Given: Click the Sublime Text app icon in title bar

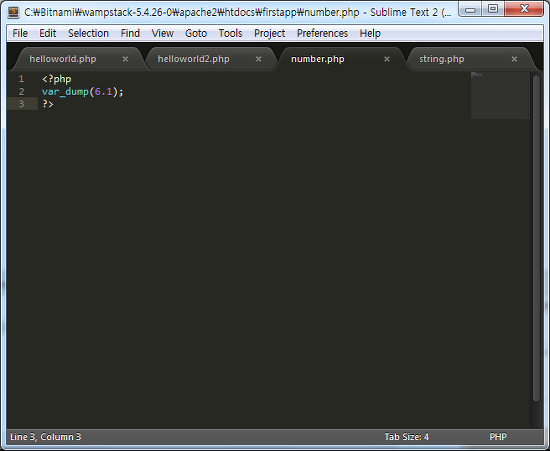Looking at the screenshot, I should pyautogui.click(x=13, y=12).
